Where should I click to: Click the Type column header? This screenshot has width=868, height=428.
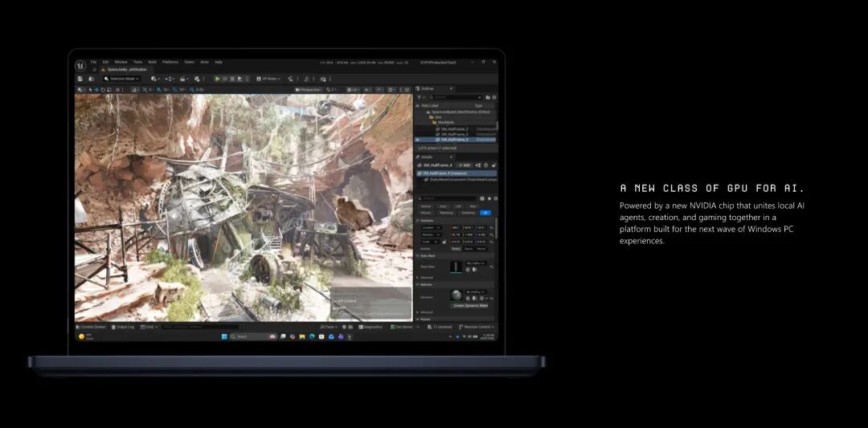pyautogui.click(x=478, y=105)
